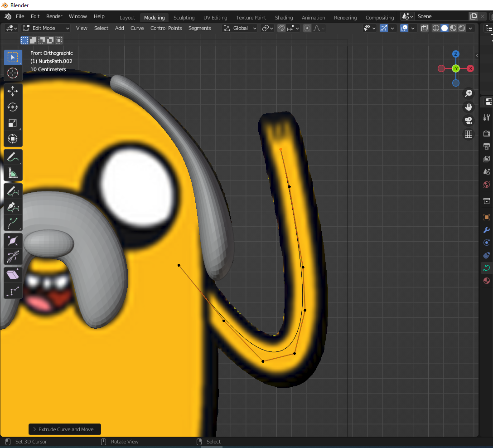
Task: Open the Edit Mode dropdown
Action: click(46, 28)
